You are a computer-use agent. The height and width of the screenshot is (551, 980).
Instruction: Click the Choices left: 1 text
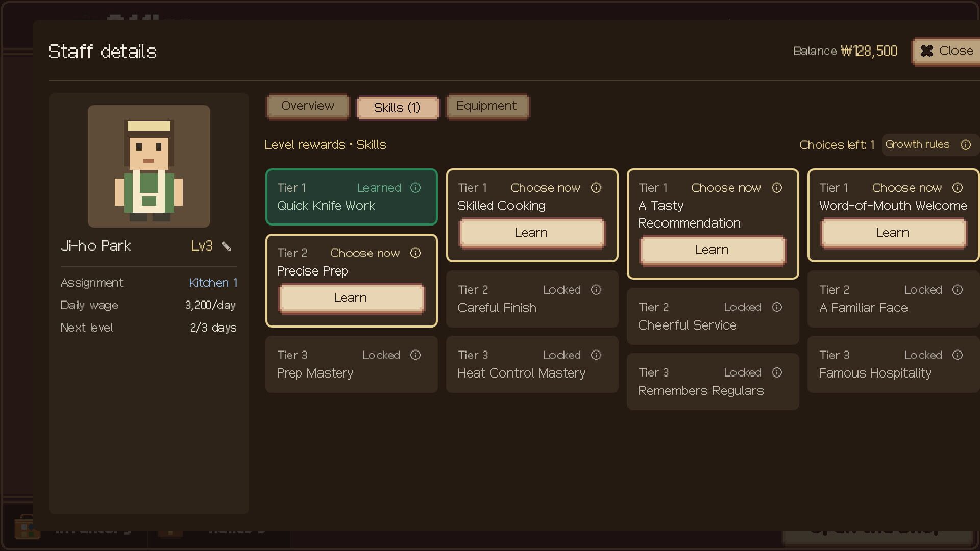(837, 145)
